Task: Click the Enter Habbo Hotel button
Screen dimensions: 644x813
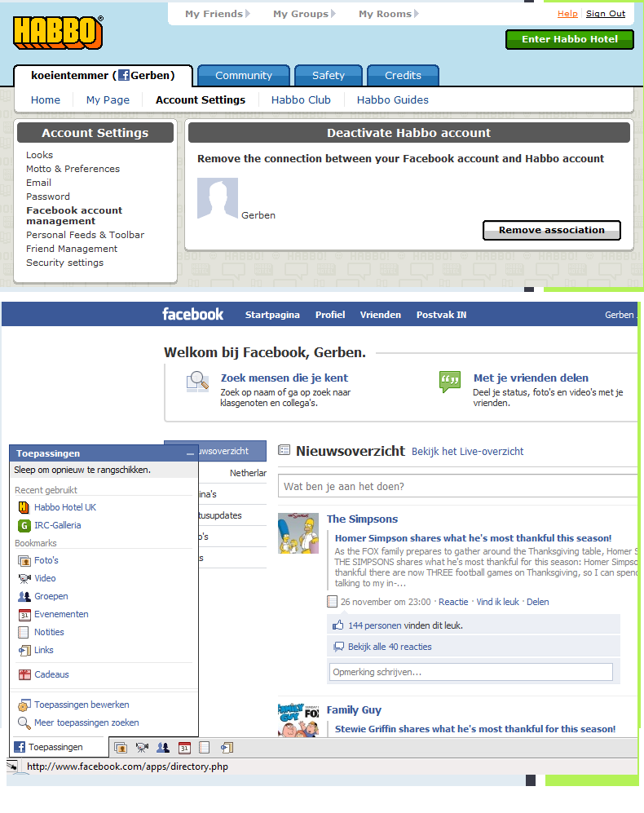Action: click(570, 39)
